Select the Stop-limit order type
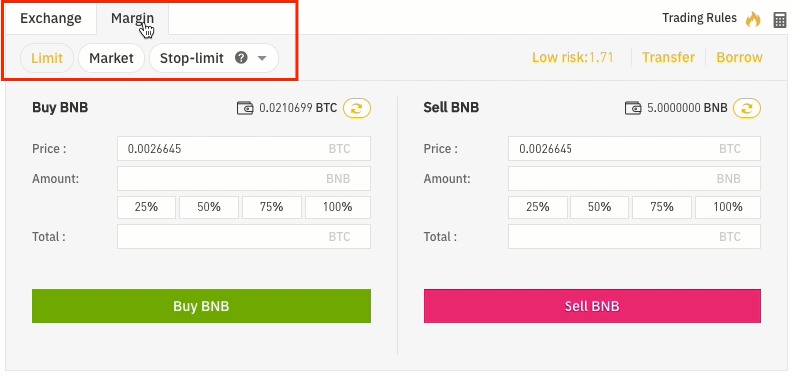 pyautogui.click(x=192, y=58)
